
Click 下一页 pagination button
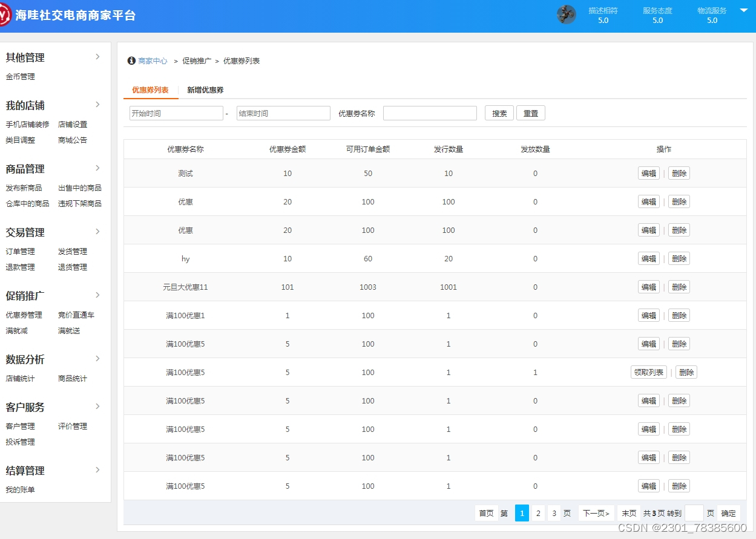coord(596,513)
